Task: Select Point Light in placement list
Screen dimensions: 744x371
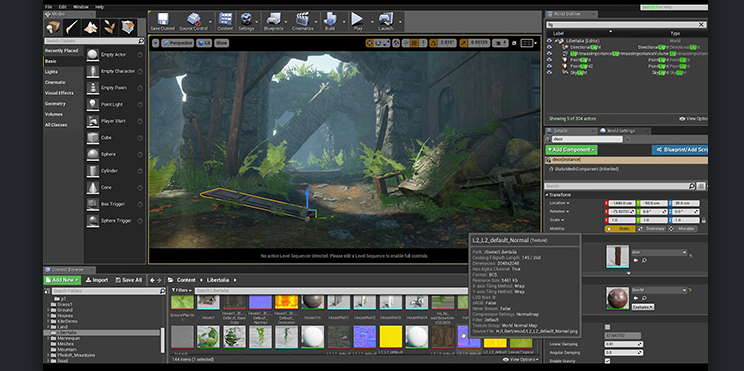Action: click(x=114, y=104)
